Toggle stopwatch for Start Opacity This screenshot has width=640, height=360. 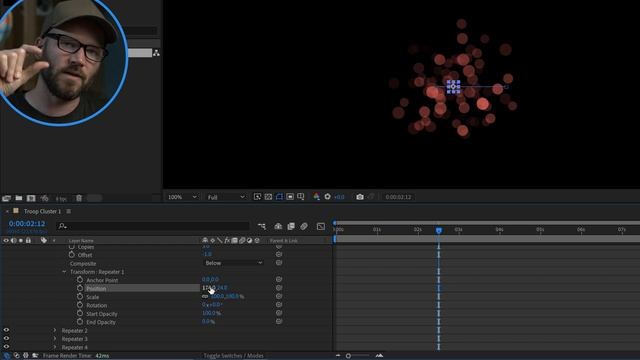coord(80,313)
